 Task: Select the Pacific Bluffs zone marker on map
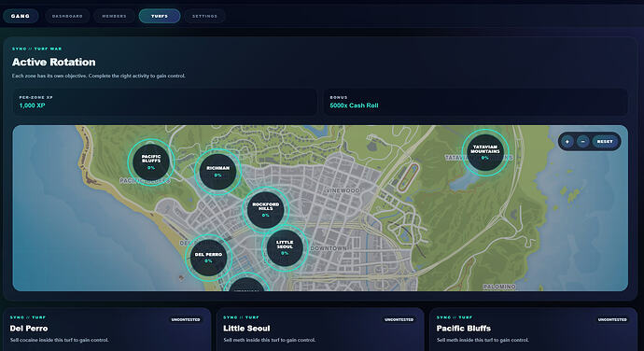(x=151, y=161)
